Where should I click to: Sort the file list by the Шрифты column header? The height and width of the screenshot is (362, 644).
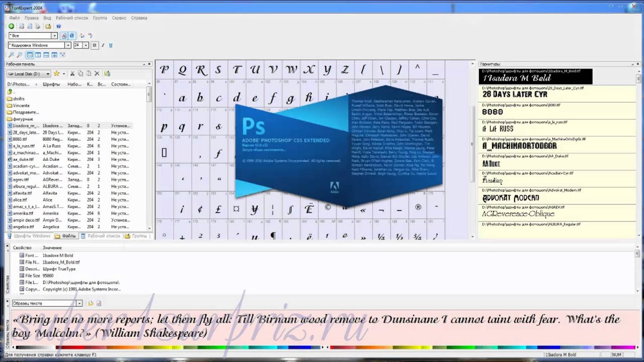[x=54, y=84]
